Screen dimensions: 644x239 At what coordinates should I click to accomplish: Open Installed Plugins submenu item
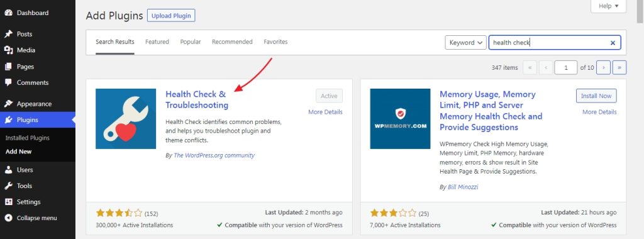(28, 138)
